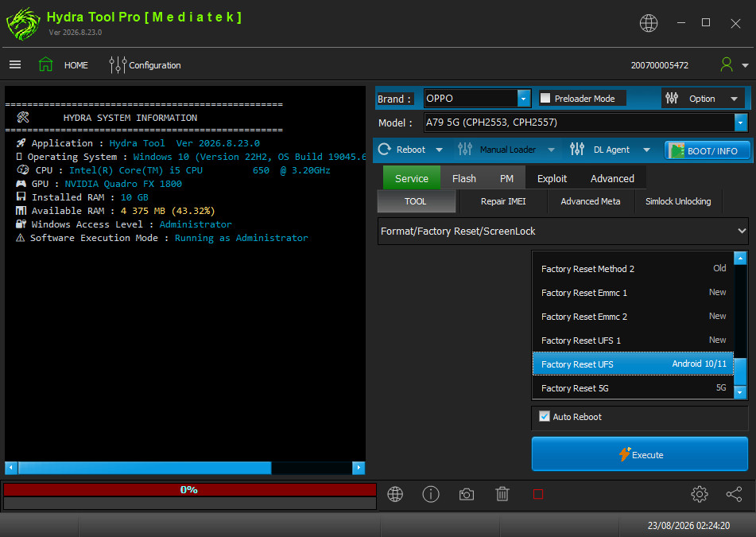Viewport: 756px width, 537px height.
Task: Click the Manual Loader sliders icon
Action: click(x=465, y=149)
